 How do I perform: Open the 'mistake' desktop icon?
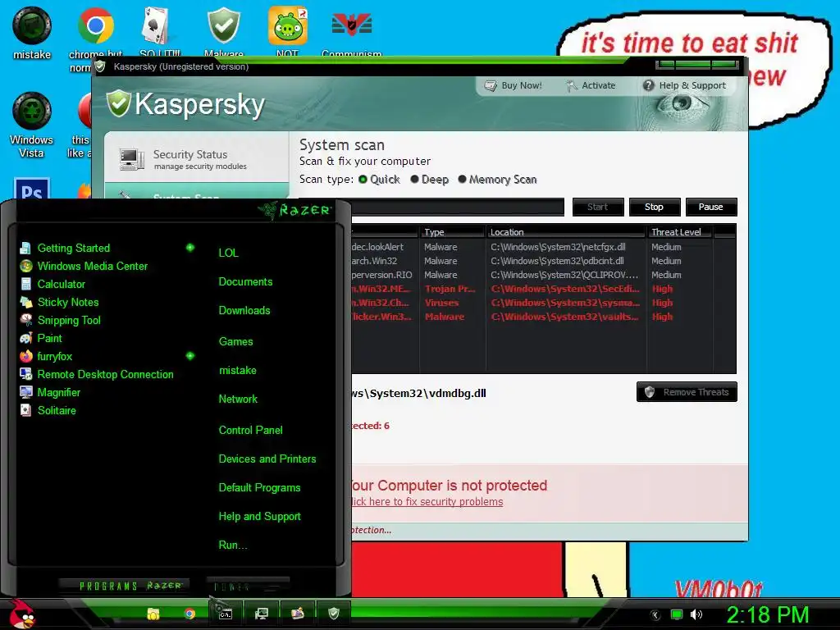(32, 33)
